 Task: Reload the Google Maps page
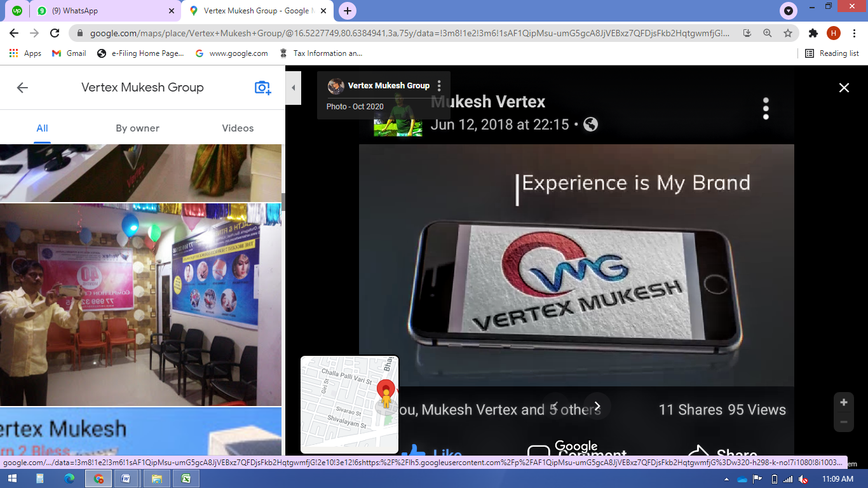55,33
